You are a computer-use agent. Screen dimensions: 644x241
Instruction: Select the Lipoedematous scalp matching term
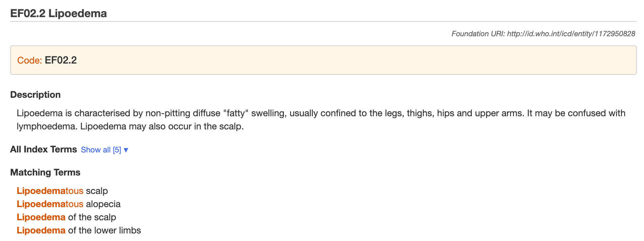(62, 191)
